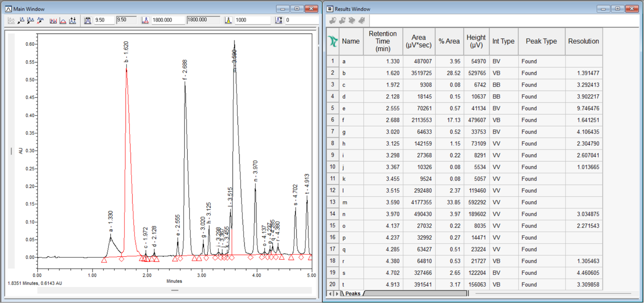Click the green table properties icon in Results header
Image resolution: width=644 pixels, height=303 pixels.
pyautogui.click(x=332, y=41)
